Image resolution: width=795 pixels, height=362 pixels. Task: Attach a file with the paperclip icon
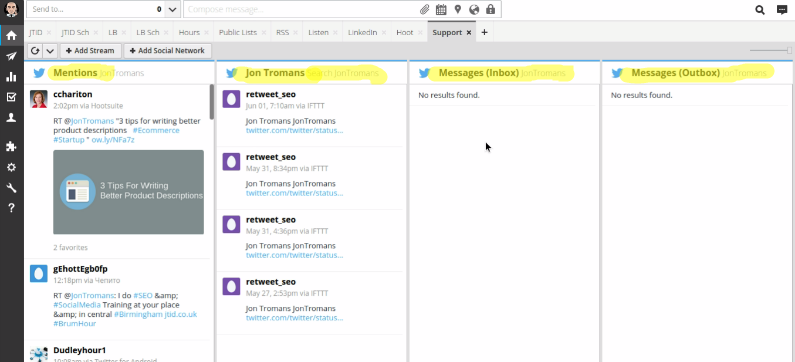pyautogui.click(x=424, y=10)
